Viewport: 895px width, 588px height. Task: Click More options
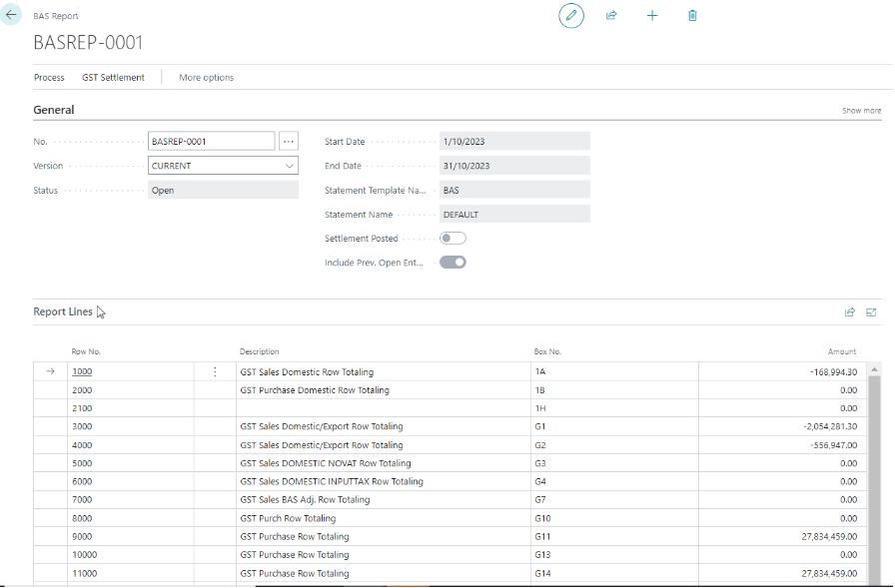pyautogui.click(x=206, y=78)
